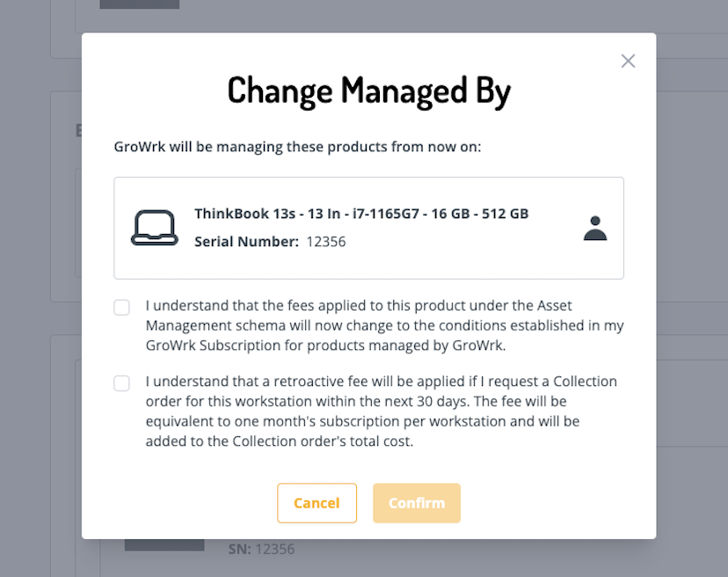The height and width of the screenshot is (577, 728).
Task: Click the 'Change Managed By' heading
Action: (368, 91)
